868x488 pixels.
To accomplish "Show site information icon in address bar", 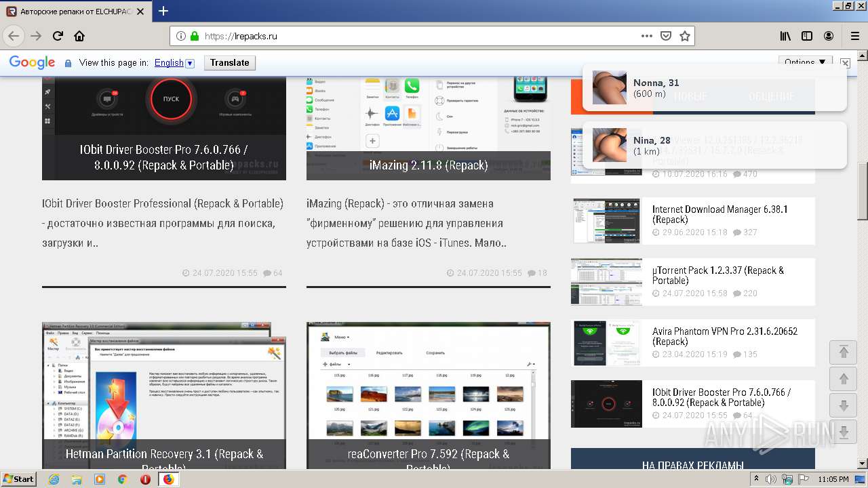I will click(181, 36).
